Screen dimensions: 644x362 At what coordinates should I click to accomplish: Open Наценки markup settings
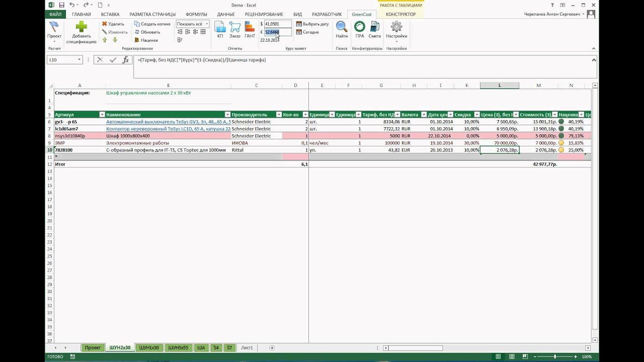(146, 40)
